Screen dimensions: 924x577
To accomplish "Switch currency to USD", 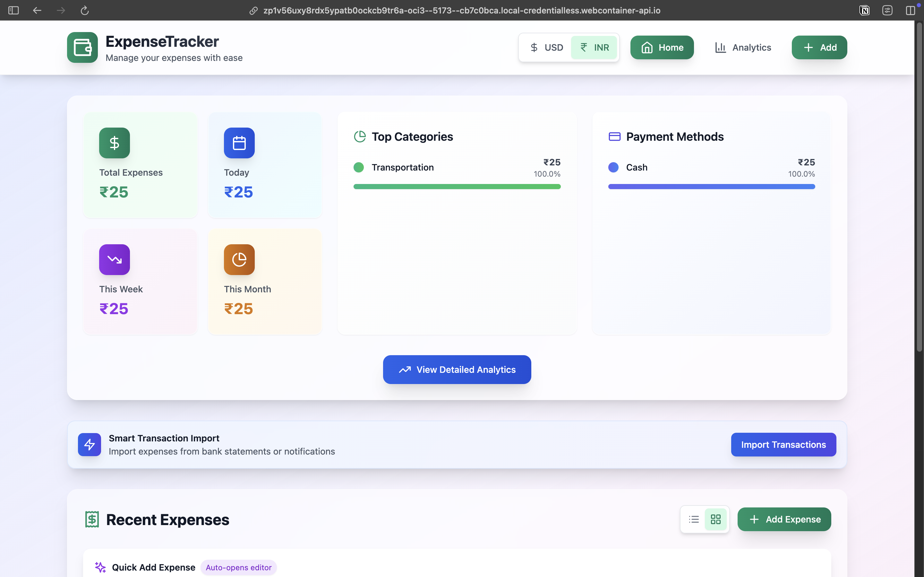I will click(547, 47).
